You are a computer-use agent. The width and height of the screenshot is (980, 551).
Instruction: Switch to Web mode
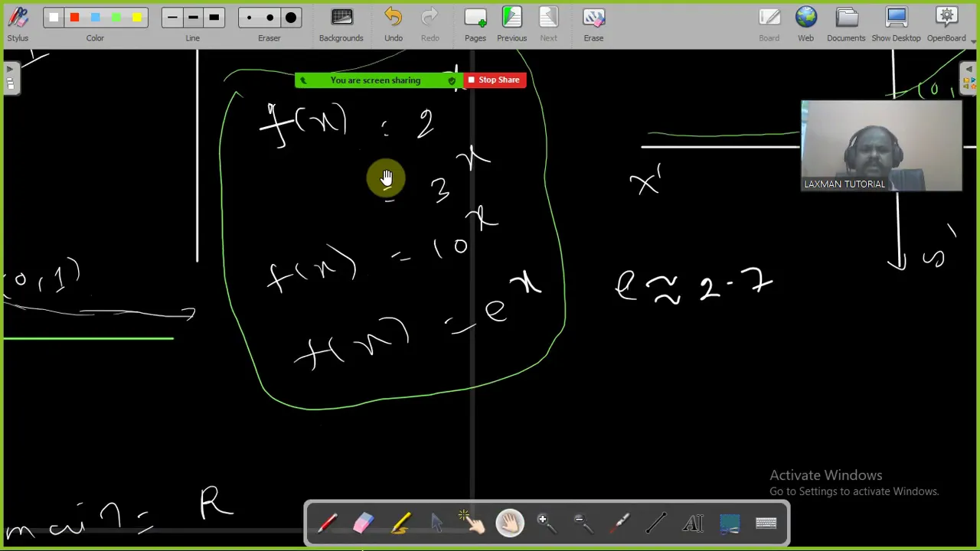[x=805, y=24]
